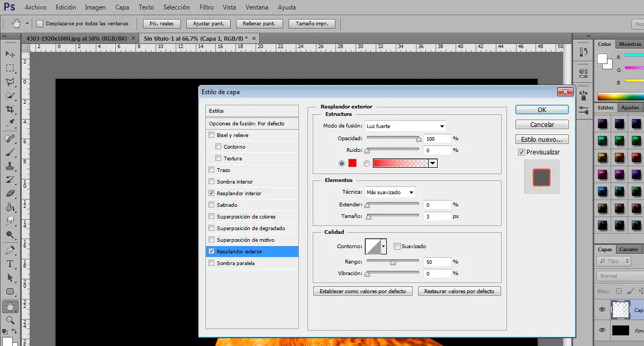Open the Contorno picker arrow

pyautogui.click(x=384, y=247)
